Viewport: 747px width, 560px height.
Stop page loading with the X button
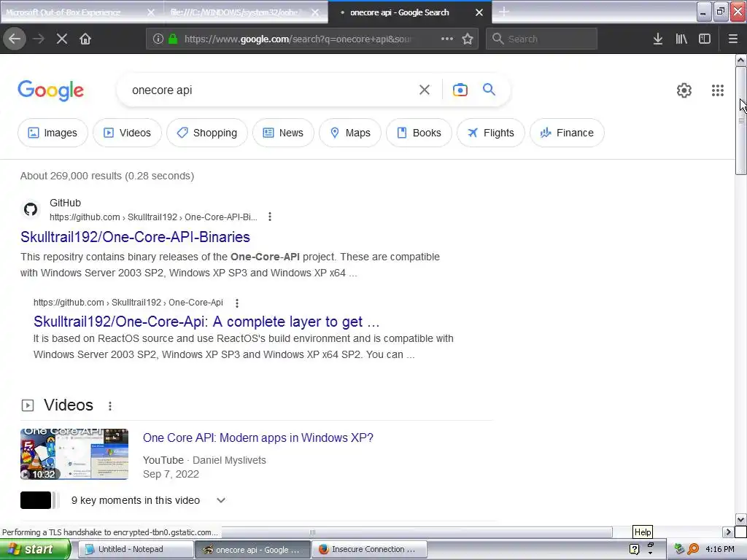click(62, 39)
